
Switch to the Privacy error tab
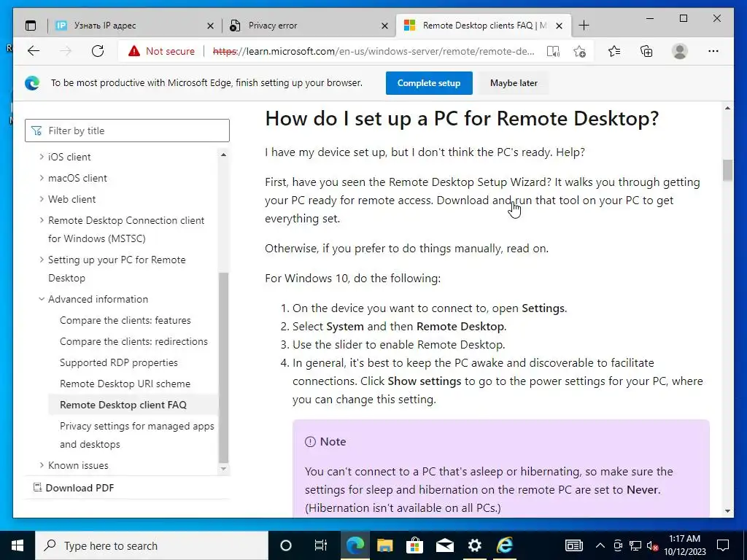[x=309, y=26]
